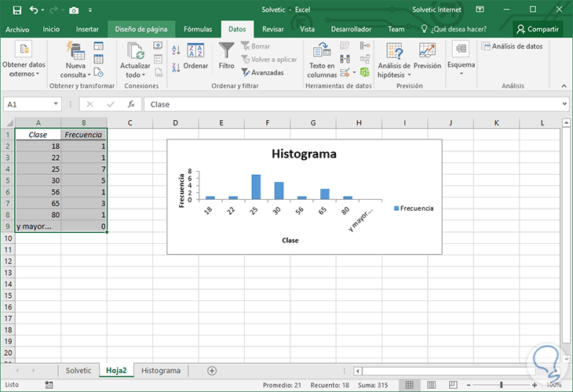Switch to the Histograma sheet tab

pos(160,370)
